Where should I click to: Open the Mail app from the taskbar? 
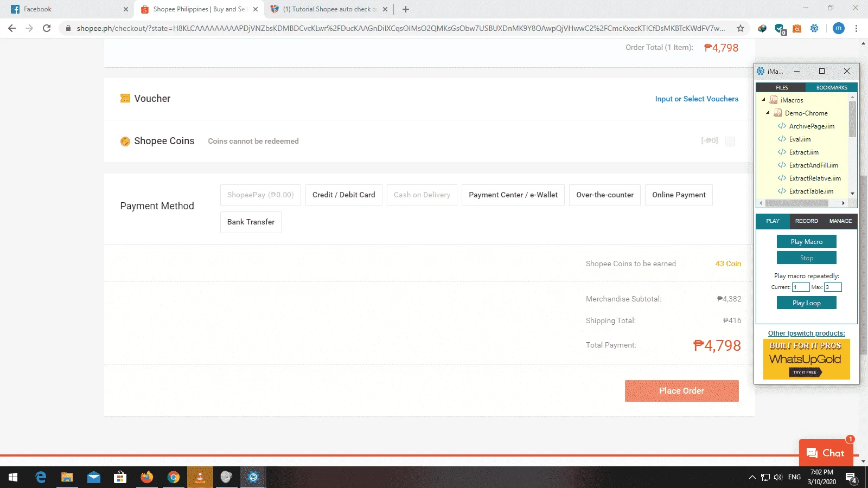[x=94, y=477]
